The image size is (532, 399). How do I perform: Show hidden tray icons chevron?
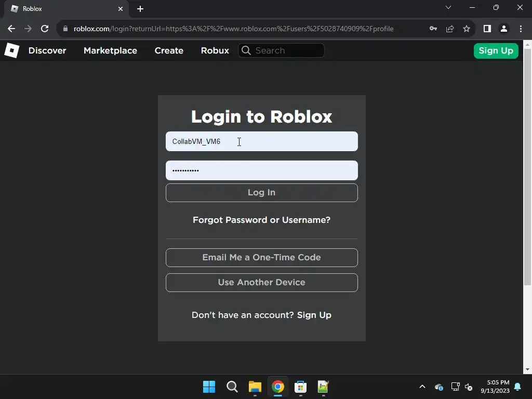pyautogui.click(x=422, y=387)
